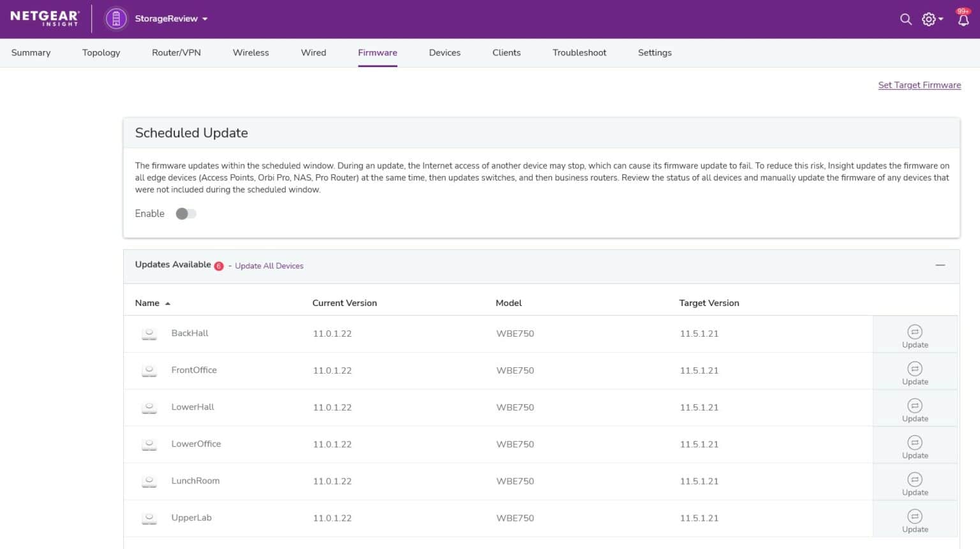980x549 pixels.
Task: Click WBE750 model in UpperLab row
Action: pyautogui.click(x=515, y=518)
